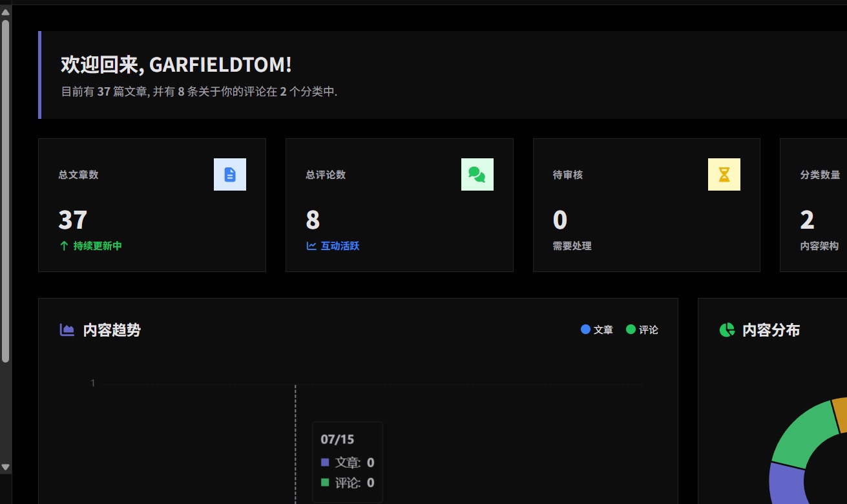847x504 pixels.
Task: Click the green chat bubbles icon for 总评论数
Action: [x=477, y=174]
